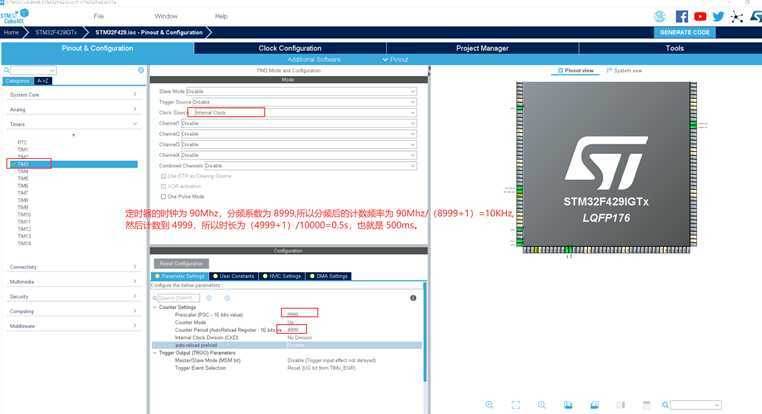Screen dimensions: 762x414
Task: Click the anniversary badge icon in header
Action: (659, 17)
